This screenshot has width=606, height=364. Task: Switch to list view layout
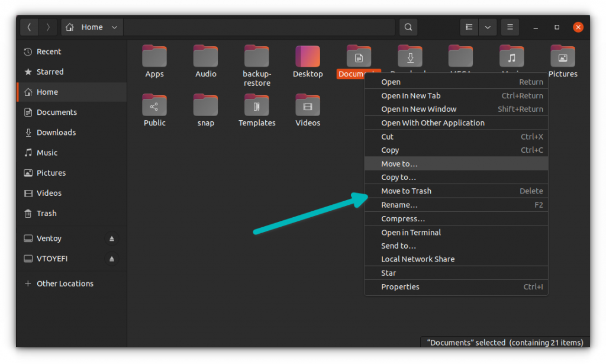[469, 27]
